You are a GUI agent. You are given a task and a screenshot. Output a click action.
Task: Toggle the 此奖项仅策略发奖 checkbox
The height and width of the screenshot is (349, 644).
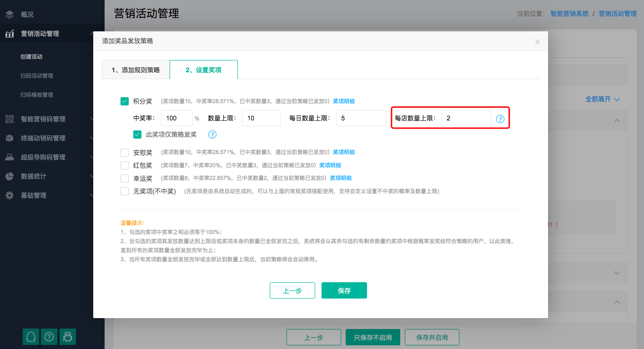pos(137,135)
